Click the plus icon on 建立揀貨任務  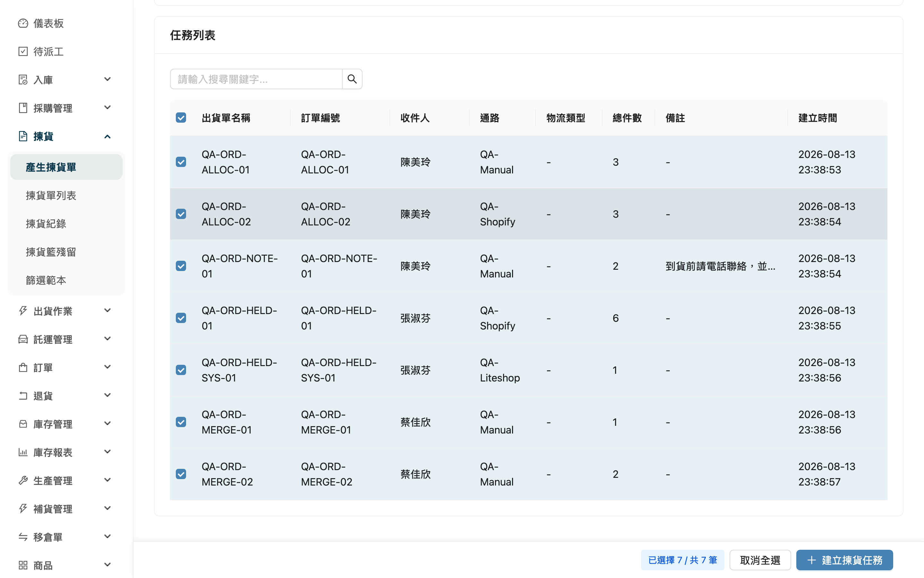[x=812, y=560]
